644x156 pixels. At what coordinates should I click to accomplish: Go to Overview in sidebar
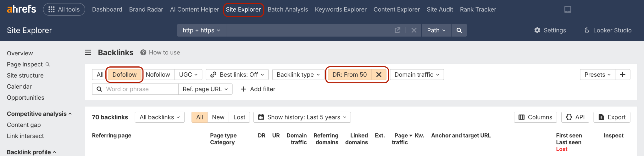click(x=20, y=53)
